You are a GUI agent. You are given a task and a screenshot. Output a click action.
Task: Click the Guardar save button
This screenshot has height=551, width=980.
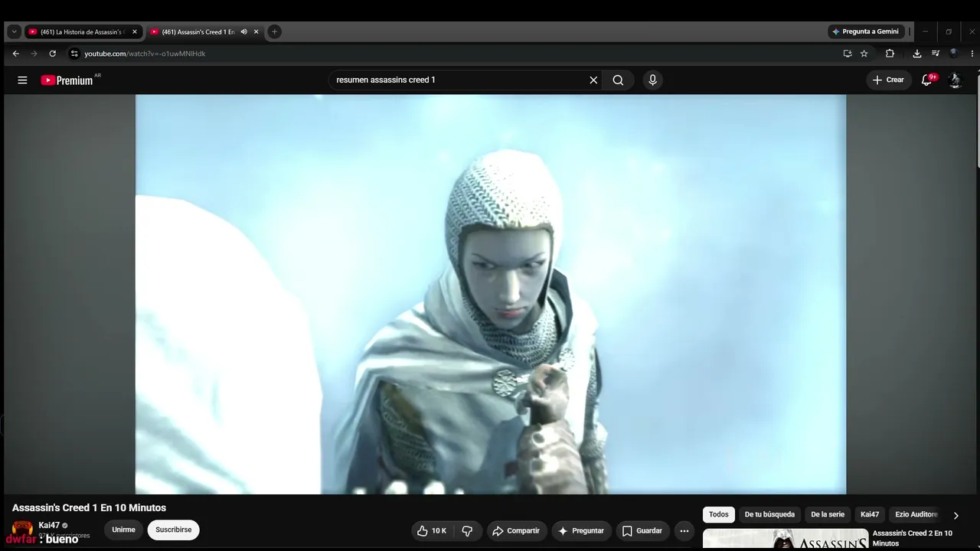(x=642, y=530)
